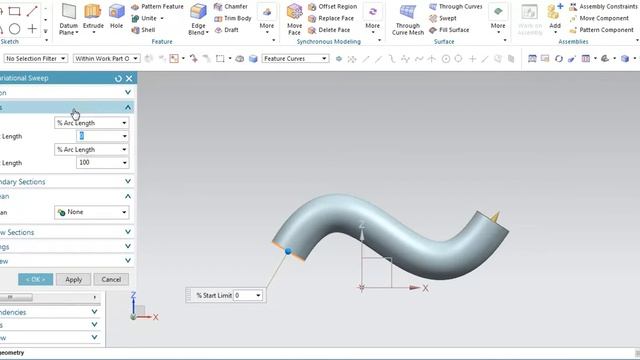Toggle End Point snap in selection bar
Screen dimensions: 640x360
366,59
